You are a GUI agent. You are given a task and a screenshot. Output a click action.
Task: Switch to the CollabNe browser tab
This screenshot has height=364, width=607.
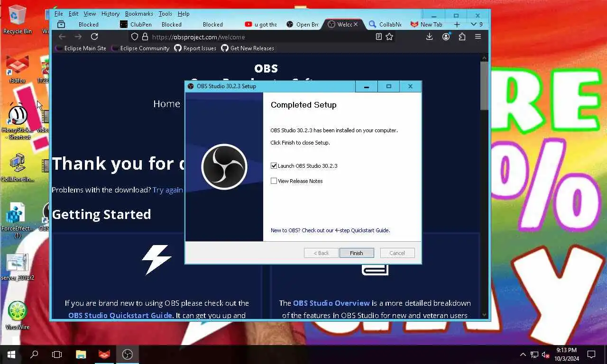(x=385, y=24)
